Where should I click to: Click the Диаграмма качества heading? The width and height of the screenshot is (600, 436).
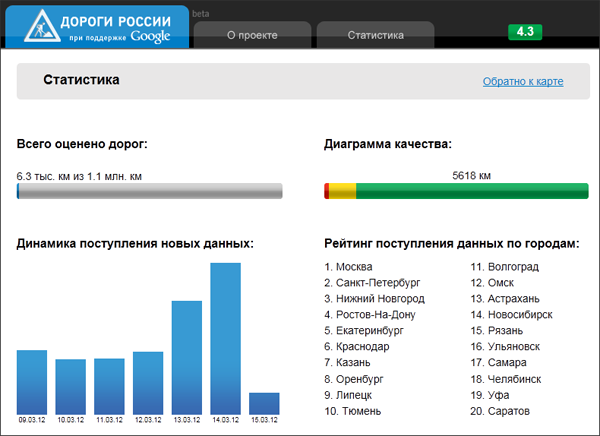[x=388, y=144]
